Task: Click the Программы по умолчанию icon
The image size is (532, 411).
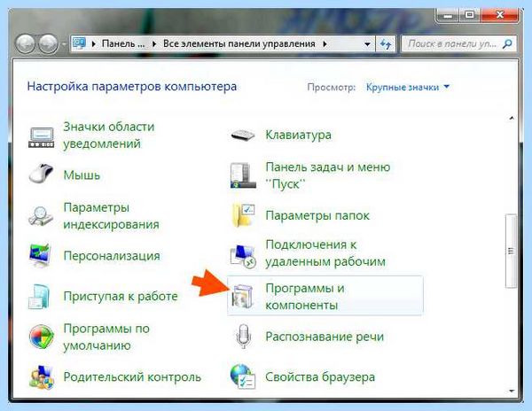Action: click(42, 337)
